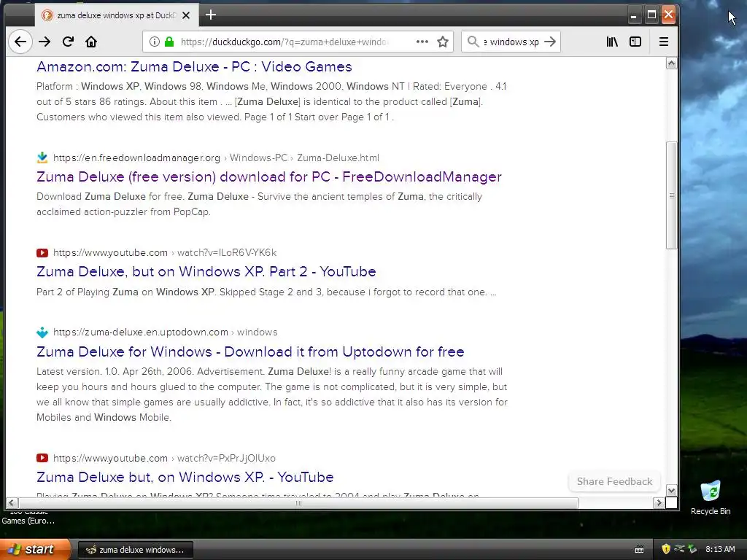Viewport: 747px width, 560px height.
Task: Open Zuma Deluxe but, on Windows XP YouTube
Action: [x=185, y=477]
